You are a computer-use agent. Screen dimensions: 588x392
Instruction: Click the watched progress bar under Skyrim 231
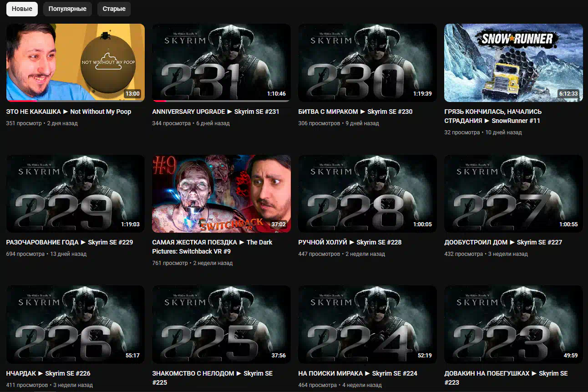pyautogui.click(x=221, y=101)
